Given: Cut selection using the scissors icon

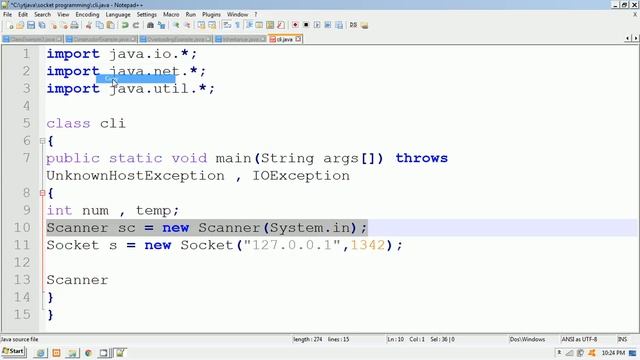Looking at the screenshot, I should pos(89,25).
